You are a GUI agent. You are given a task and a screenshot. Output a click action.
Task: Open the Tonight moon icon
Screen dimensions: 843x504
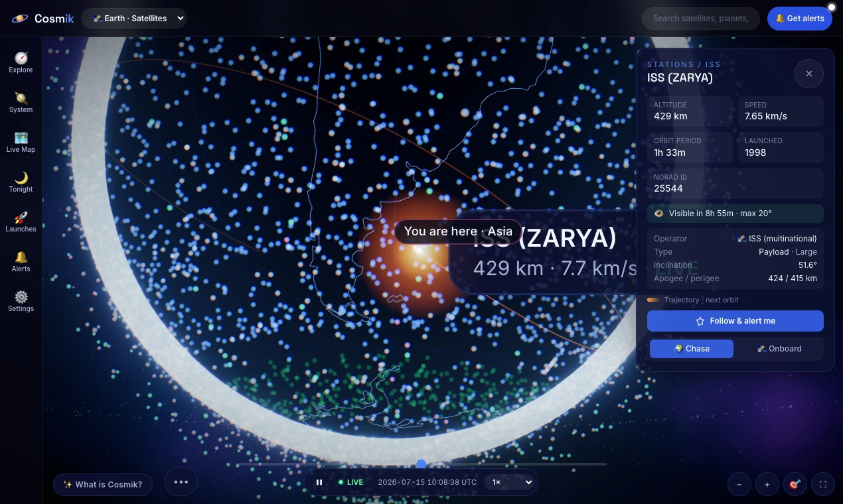21,177
